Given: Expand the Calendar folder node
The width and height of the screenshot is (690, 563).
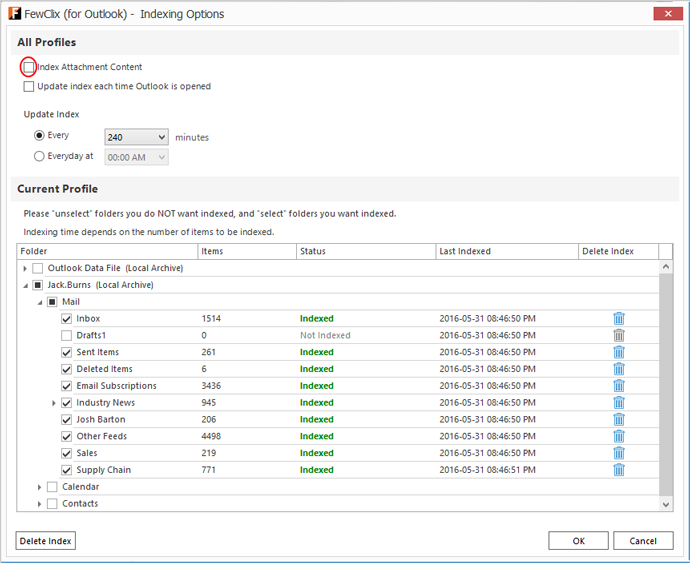Looking at the screenshot, I should coord(39,487).
